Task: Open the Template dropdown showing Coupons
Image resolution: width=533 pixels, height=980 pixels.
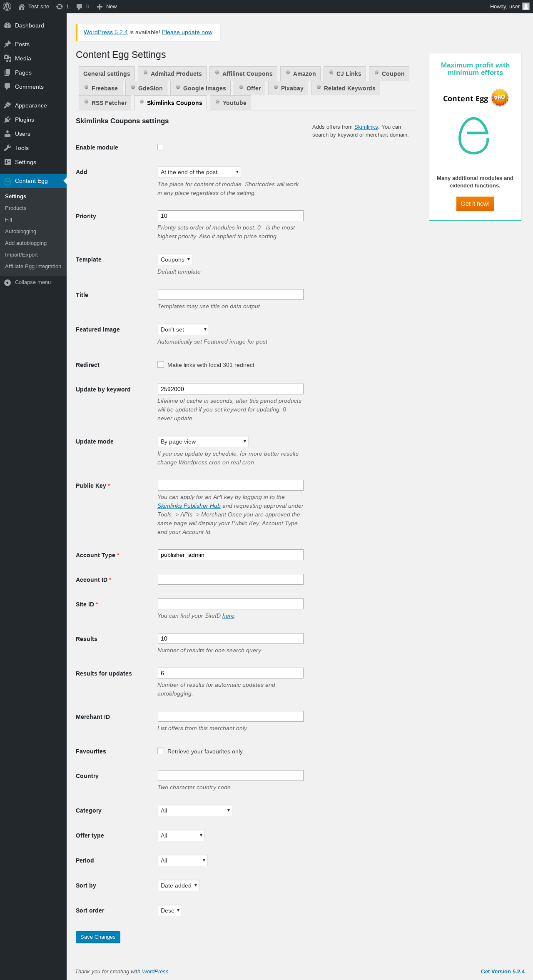Action: coord(175,259)
